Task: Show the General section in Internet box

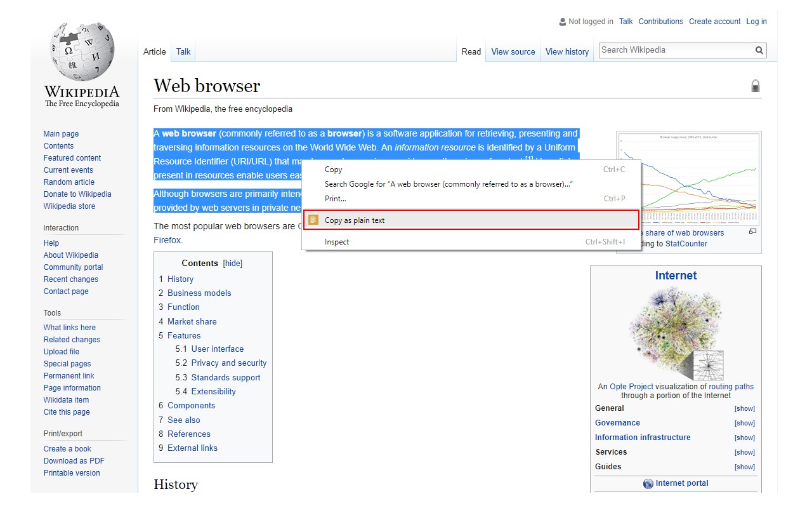Action: [745, 409]
